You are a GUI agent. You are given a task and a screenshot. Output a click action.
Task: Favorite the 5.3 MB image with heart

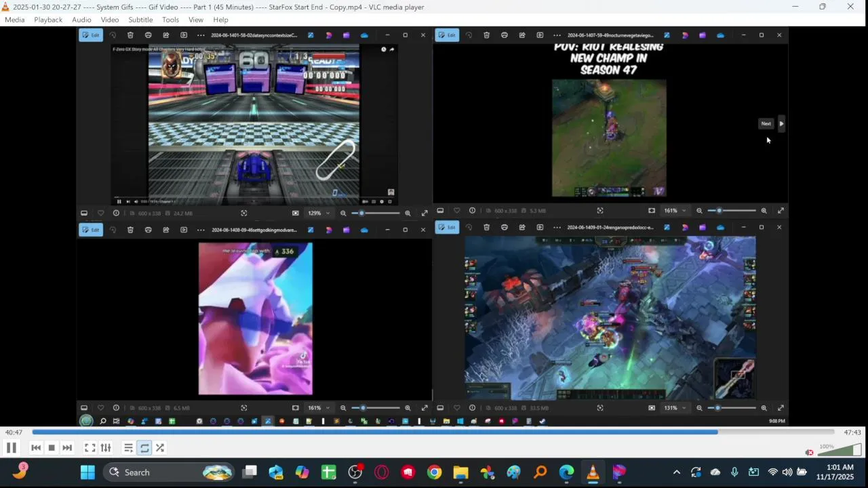coord(456,211)
